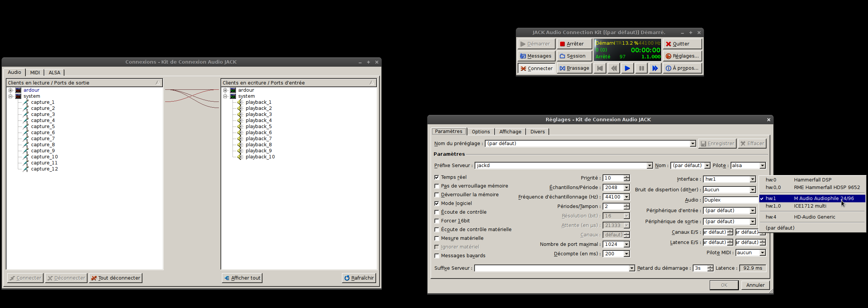Viewport: 868px width, 308px height.
Task: Enable Pas de verrouillage mémoire
Action: pos(437,186)
